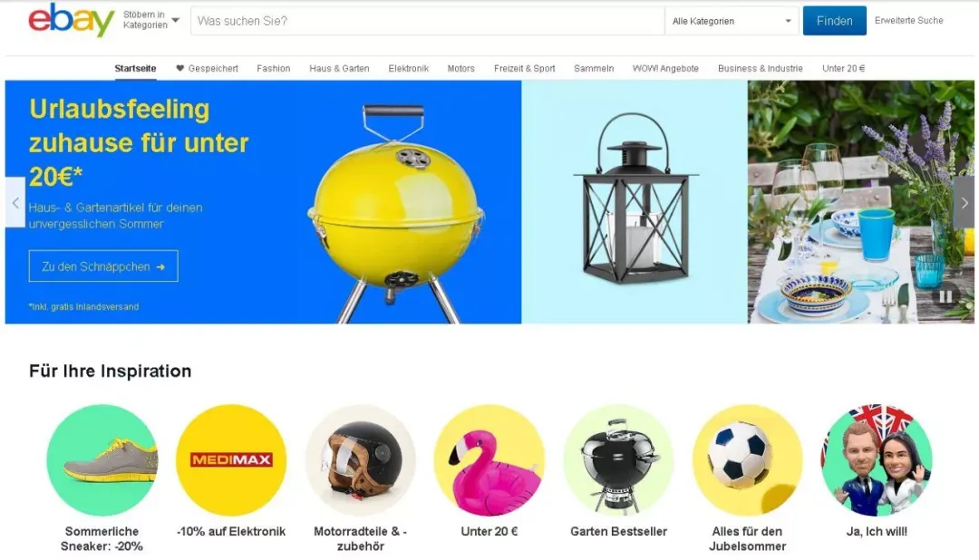This screenshot has width=979, height=560.
Task: Open the sneaker icon Sommerliche Sneaker deal
Action: coord(102,460)
